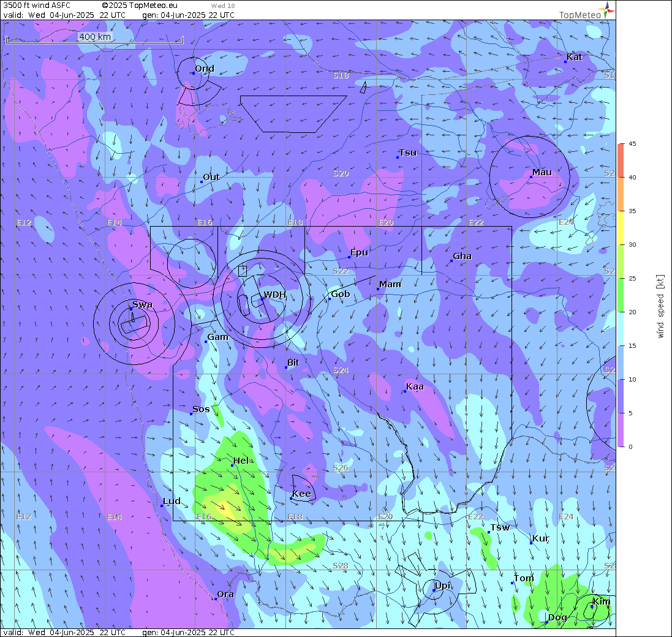
Task: Click the 400 km scale bar
Action: click(95, 38)
